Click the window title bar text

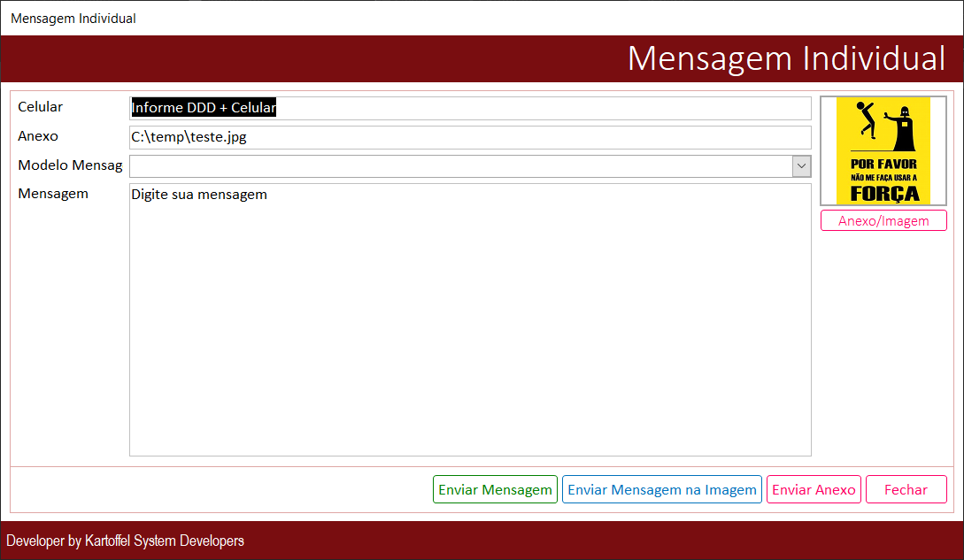(73, 18)
